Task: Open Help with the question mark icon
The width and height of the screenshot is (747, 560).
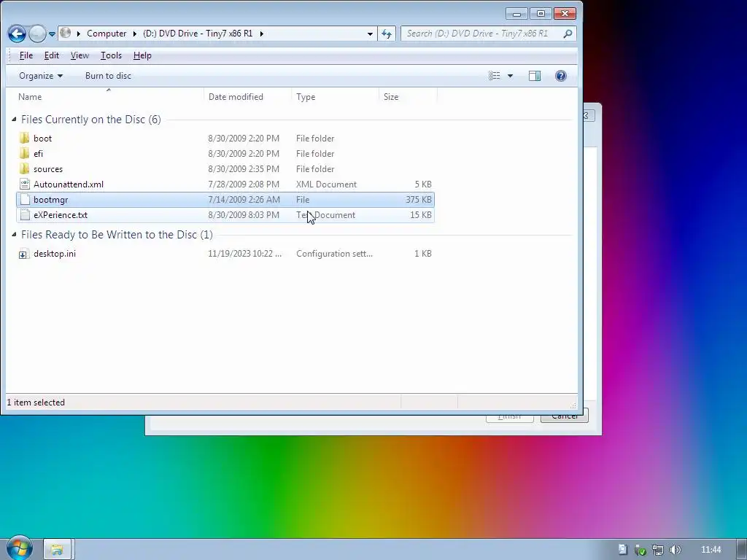Action: (561, 76)
